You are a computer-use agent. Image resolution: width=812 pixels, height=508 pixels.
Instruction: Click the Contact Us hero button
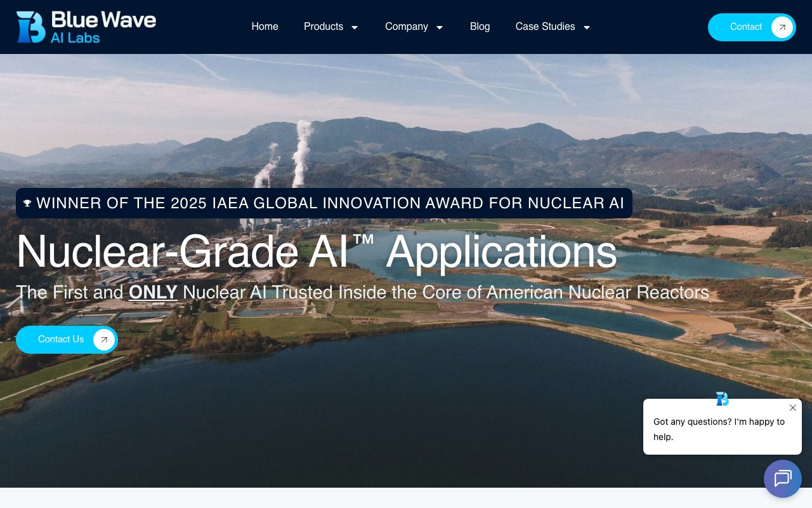click(x=67, y=340)
